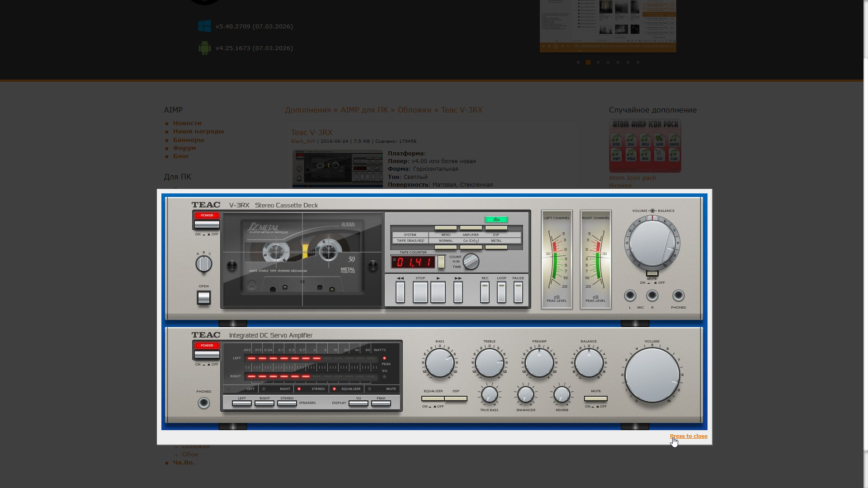The image size is (868, 488).
Task: Click the Наши награды menu item
Action: (x=198, y=131)
